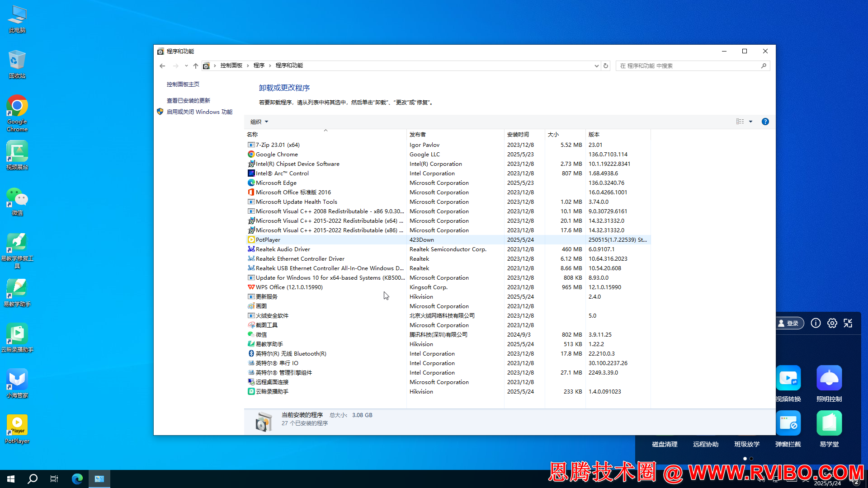
Task: Open 磁盘清理 in the side panel
Action: click(x=665, y=444)
